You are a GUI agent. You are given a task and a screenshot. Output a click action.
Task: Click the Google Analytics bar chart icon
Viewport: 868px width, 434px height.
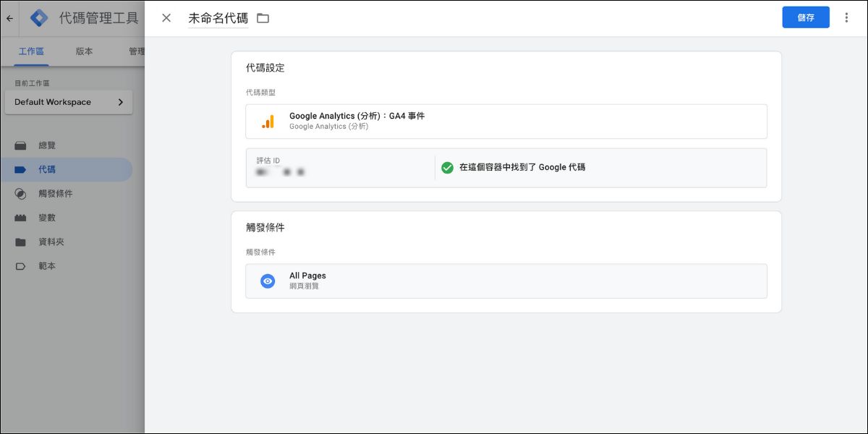(268, 122)
